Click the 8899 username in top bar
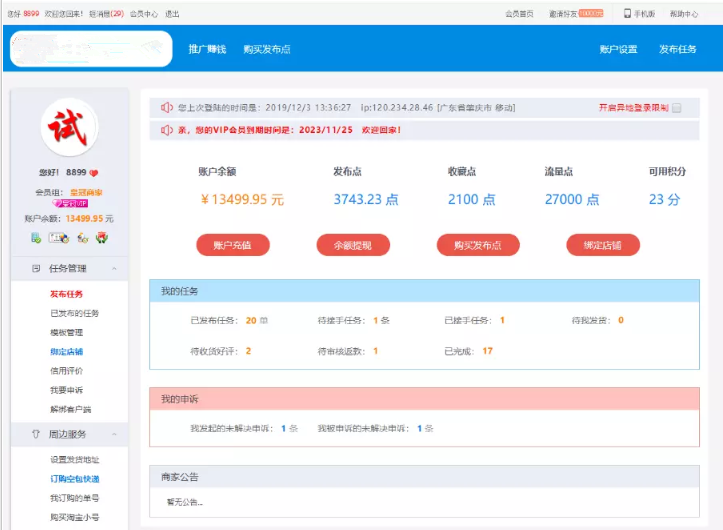Image resolution: width=723 pixels, height=530 pixels. tap(31, 14)
